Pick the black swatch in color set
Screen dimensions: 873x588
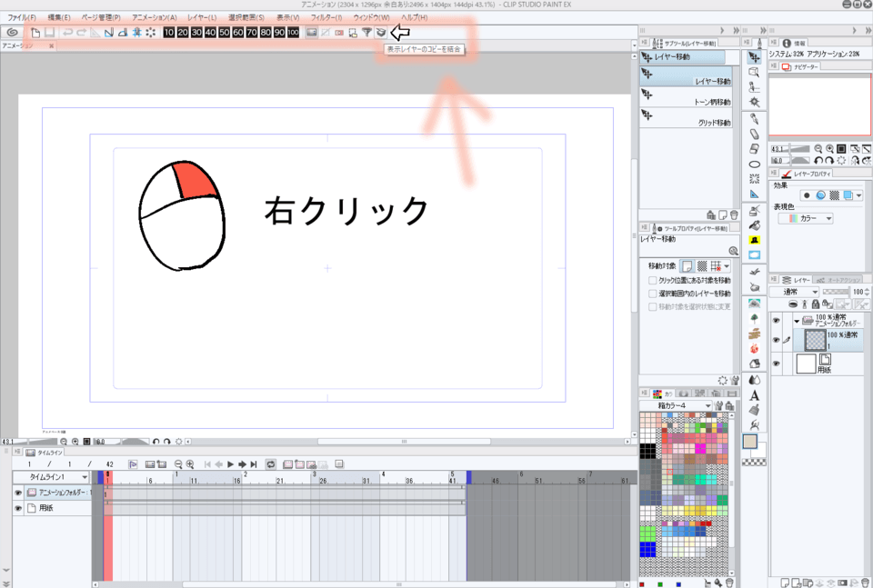pyautogui.click(x=647, y=451)
